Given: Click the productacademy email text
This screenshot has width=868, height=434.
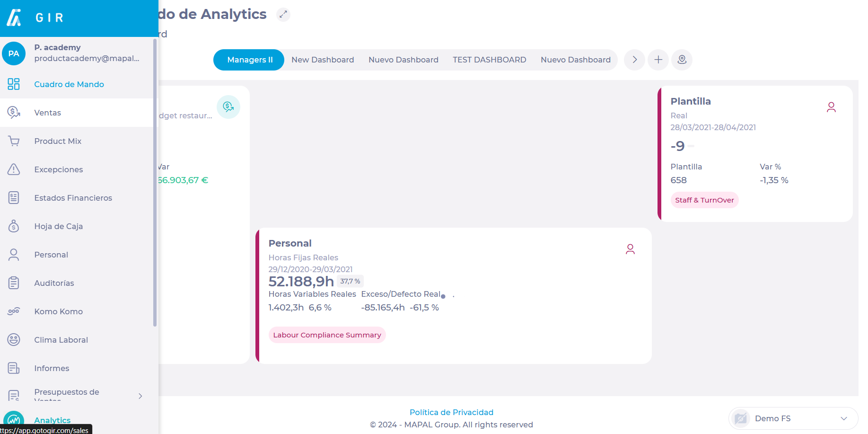Looking at the screenshot, I should pyautogui.click(x=87, y=58).
